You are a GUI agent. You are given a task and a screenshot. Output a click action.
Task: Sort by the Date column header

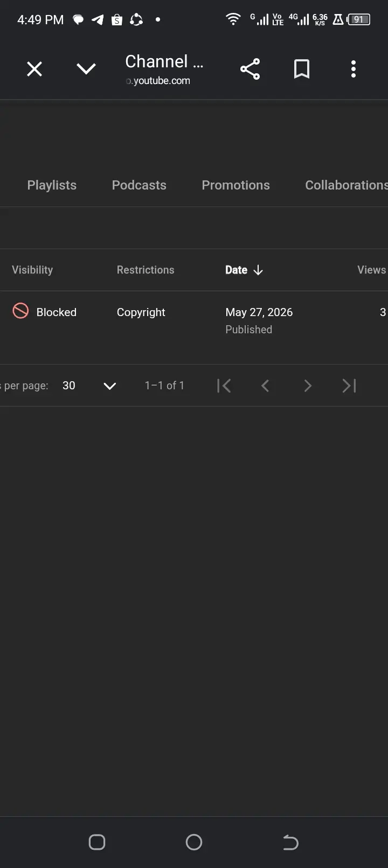pos(236,270)
